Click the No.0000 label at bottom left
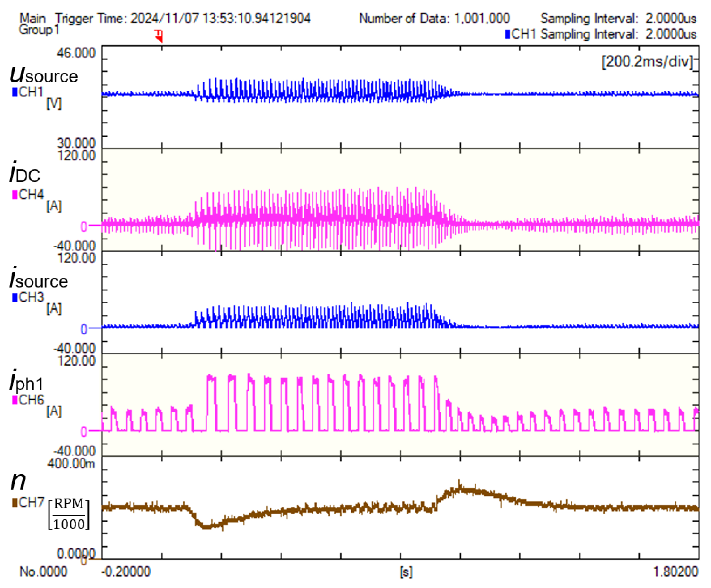The width and height of the screenshot is (711, 588). tap(43, 572)
